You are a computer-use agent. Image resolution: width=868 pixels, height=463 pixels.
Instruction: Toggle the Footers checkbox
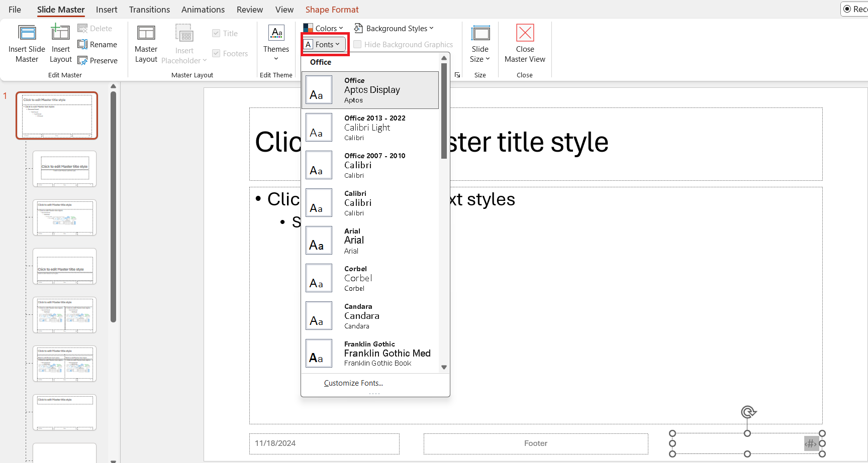click(216, 53)
